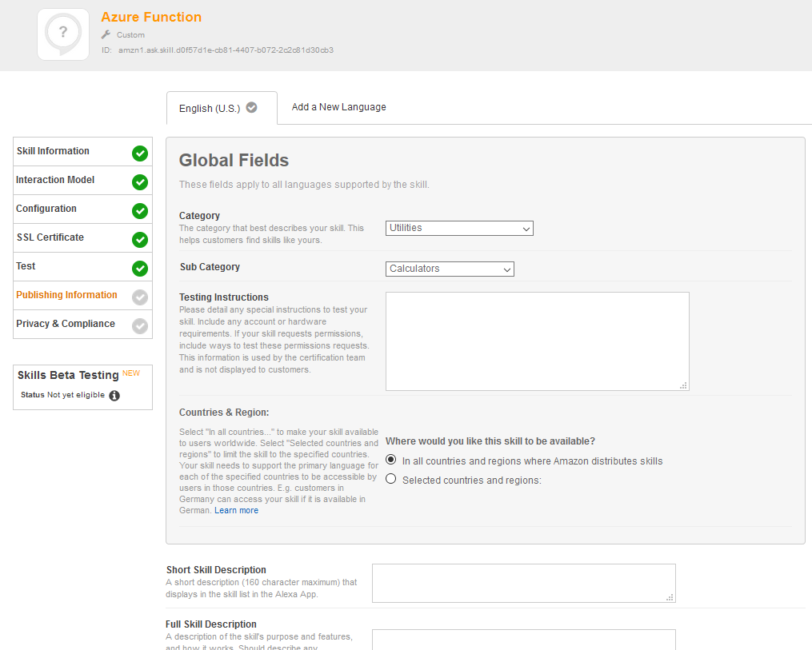This screenshot has width=812, height=650.
Task: Click the Skills Beta Testing heading
Action: click(68, 375)
